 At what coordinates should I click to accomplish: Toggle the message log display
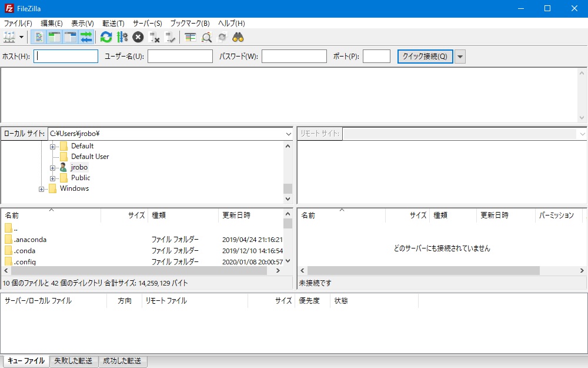pyautogui.click(x=39, y=37)
